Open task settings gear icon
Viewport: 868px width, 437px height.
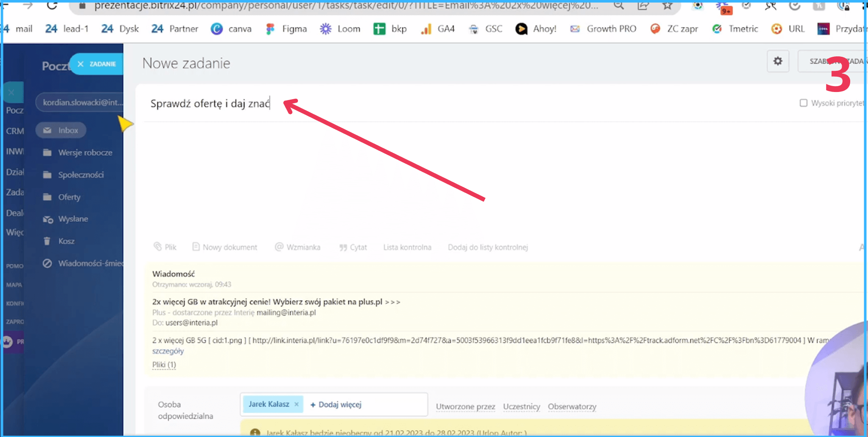pos(778,61)
